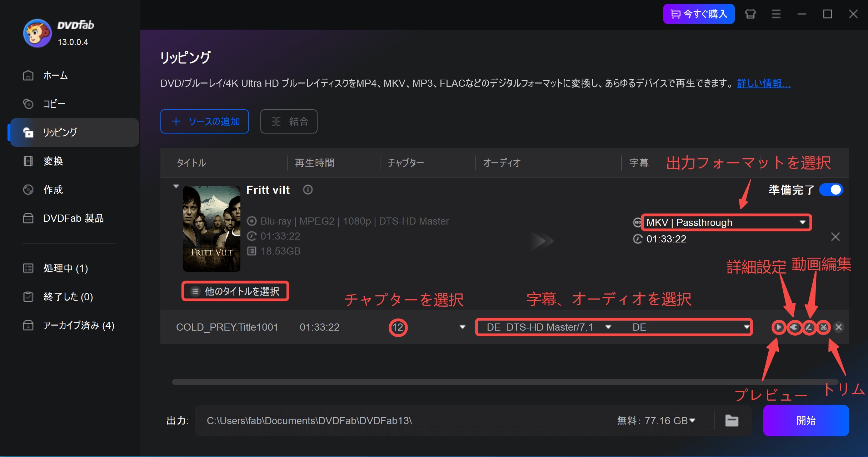The image size is (868, 457).
Task: Toggle the 準備完了 switch
Action: pyautogui.click(x=831, y=190)
